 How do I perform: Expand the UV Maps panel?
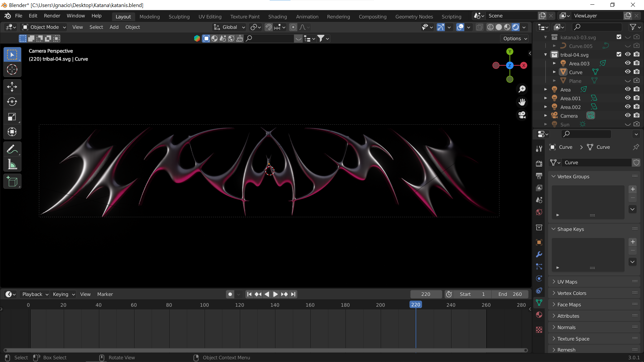tap(567, 282)
